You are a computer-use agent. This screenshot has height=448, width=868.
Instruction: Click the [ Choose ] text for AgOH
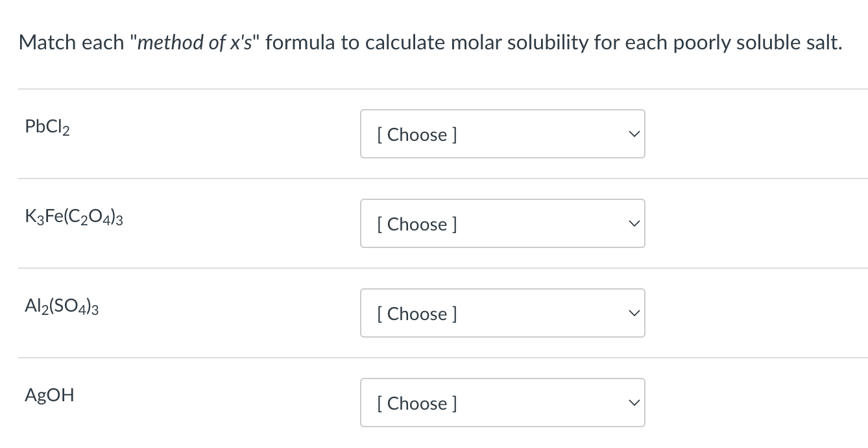tap(416, 403)
